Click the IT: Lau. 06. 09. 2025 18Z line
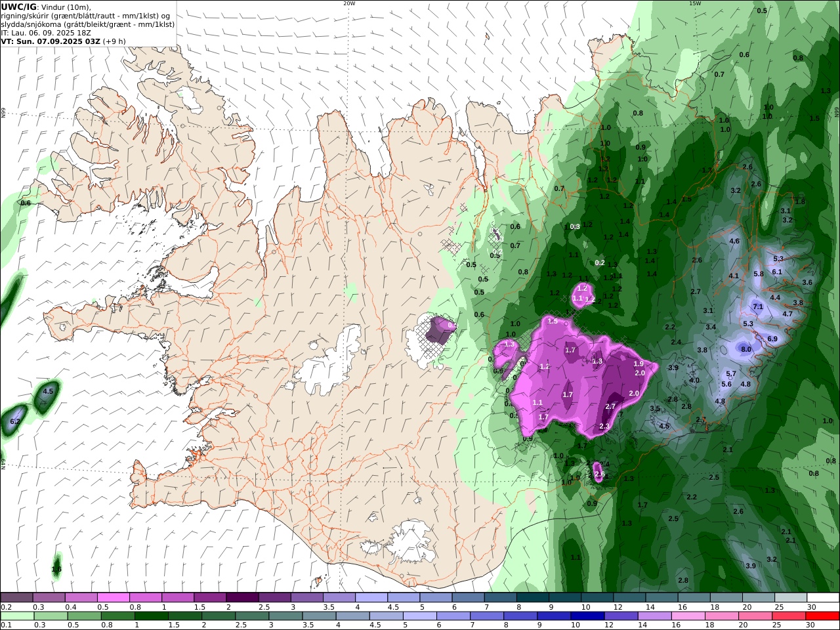The image size is (840, 630). pyautogui.click(x=47, y=32)
